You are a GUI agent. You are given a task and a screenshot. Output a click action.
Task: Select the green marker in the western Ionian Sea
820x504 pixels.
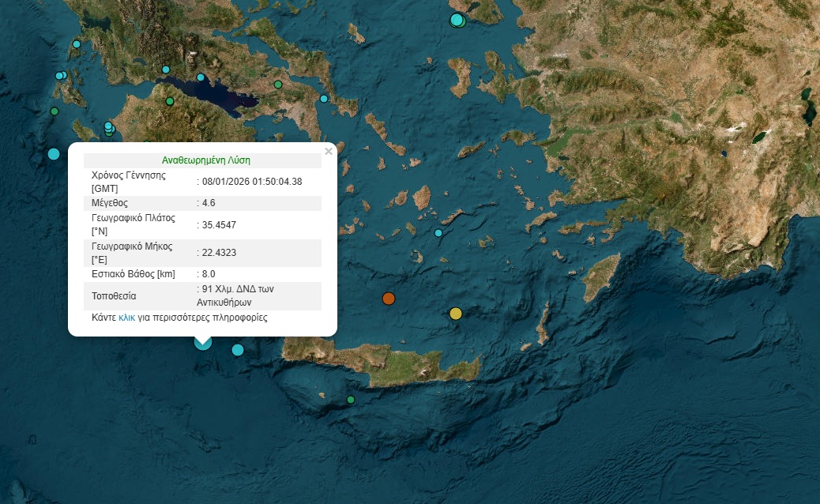[x=55, y=111]
